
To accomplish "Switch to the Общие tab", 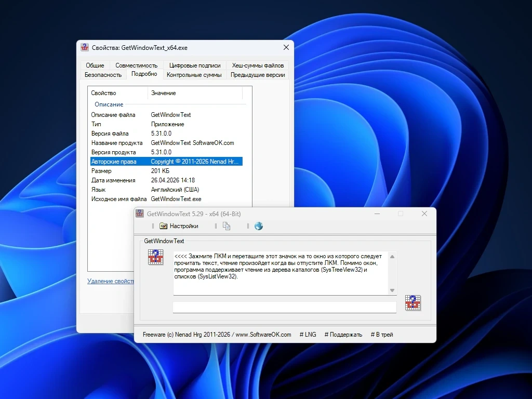I will 95,65.
